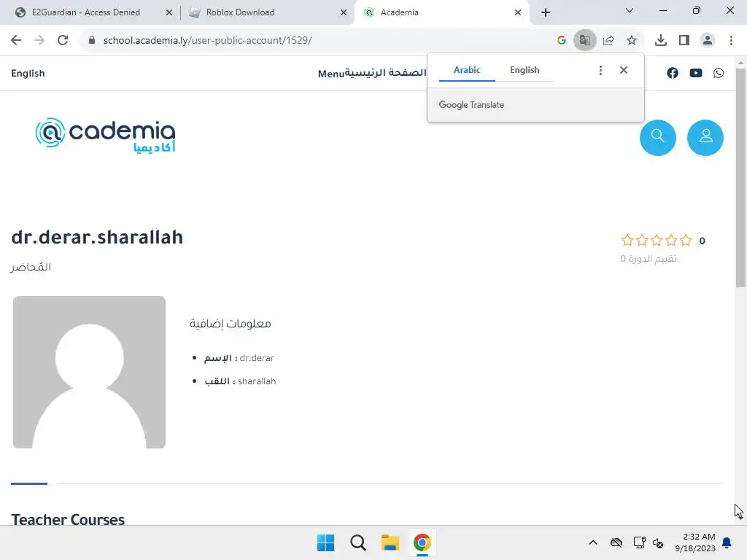This screenshot has width=747, height=560.
Task: Open Translate options three-dot menu
Action: click(x=600, y=70)
